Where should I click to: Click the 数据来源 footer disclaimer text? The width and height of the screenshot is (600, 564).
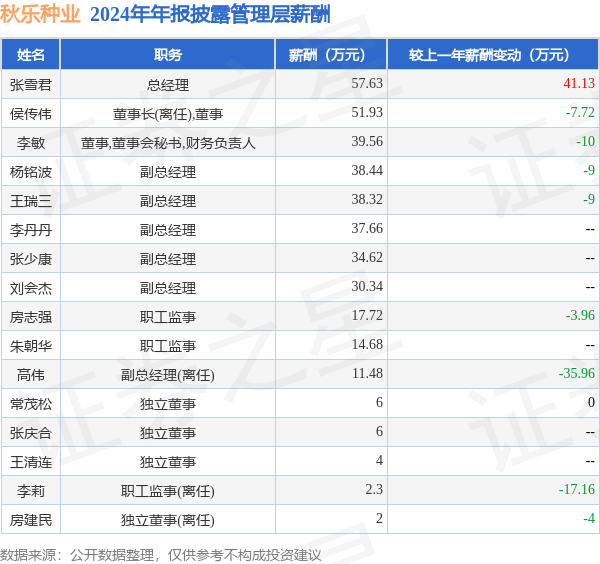(161, 554)
